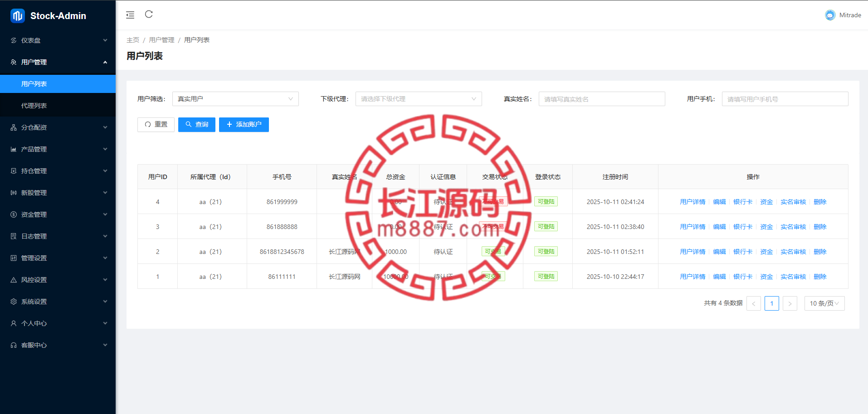Click the 资金管理 coin icon
This screenshot has height=414, width=868.
[x=14, y=214]
